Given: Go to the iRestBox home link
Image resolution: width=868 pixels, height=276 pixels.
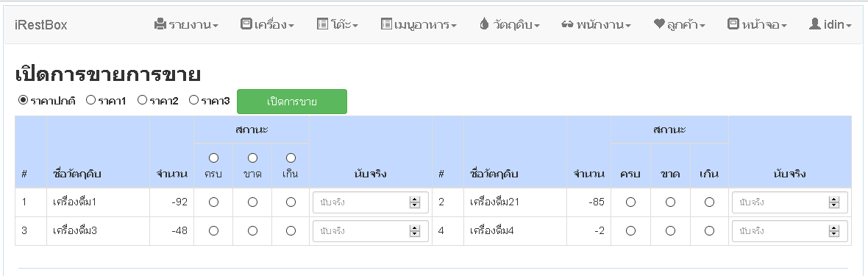Looking at the screenshot, I should (x=41, y=25).
